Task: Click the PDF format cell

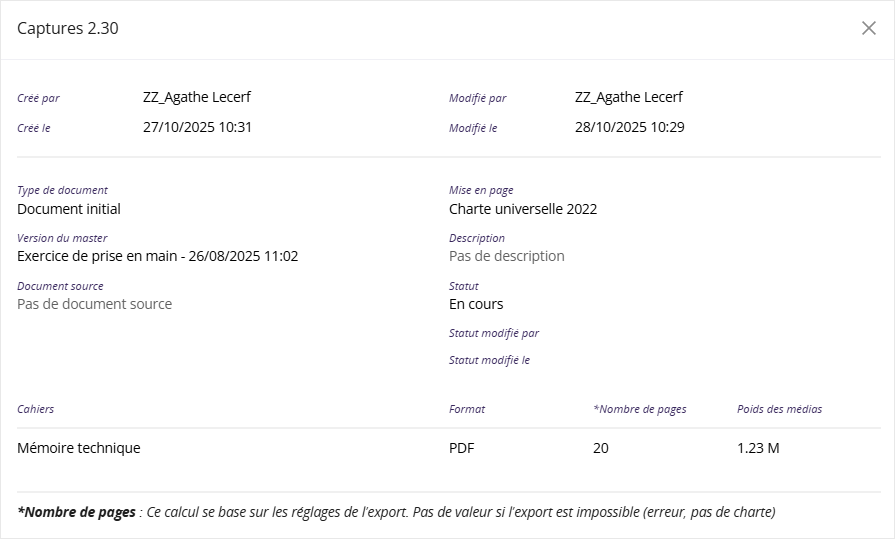Action: pyautogui.click(x=462, y=448)
